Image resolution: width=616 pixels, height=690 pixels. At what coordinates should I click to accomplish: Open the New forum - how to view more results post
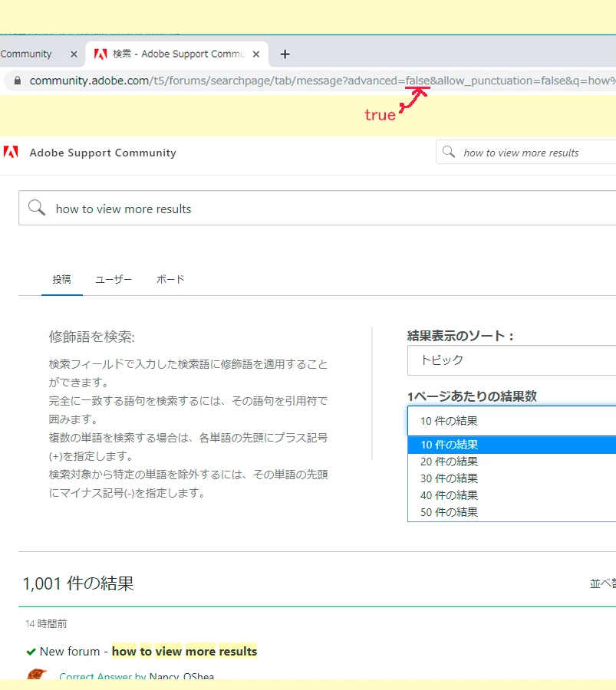coord(148,651)
